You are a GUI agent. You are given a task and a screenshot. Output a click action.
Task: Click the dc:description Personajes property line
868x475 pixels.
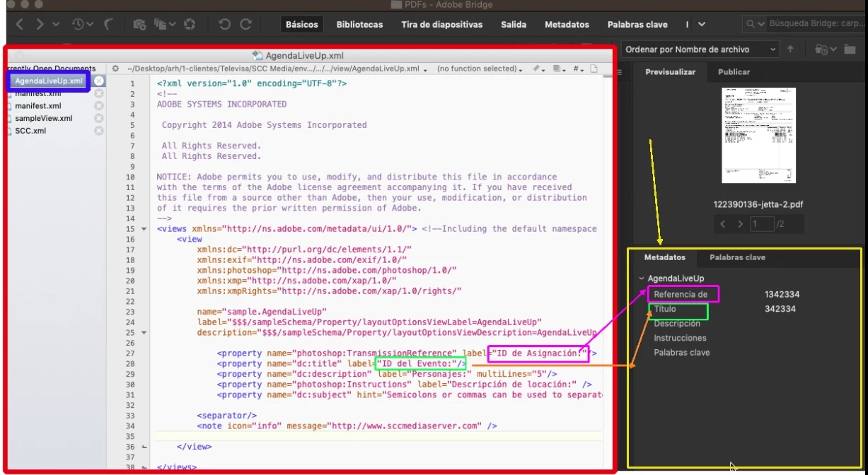386,374
